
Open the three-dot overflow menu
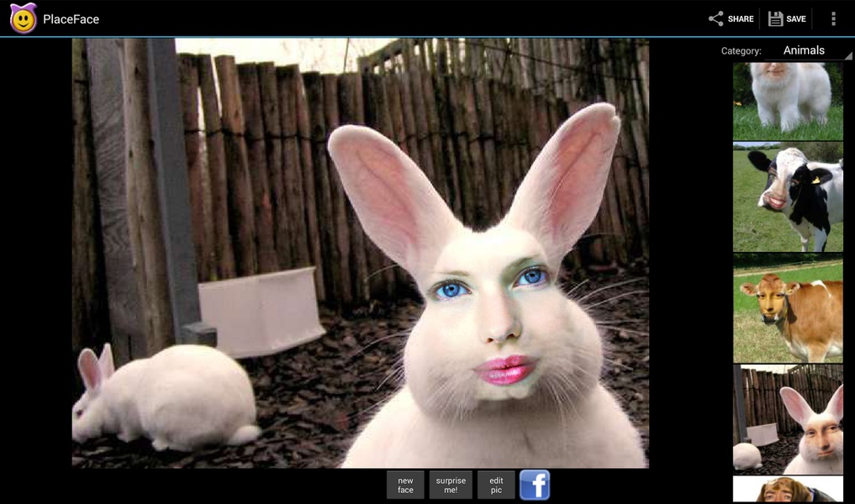pyautogui.click(x=833, y=18)
